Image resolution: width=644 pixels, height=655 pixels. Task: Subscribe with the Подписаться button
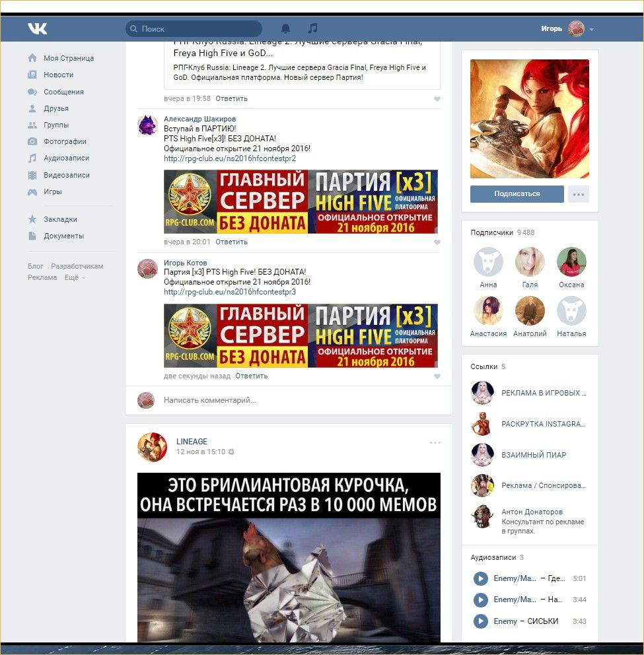[517, 194]
